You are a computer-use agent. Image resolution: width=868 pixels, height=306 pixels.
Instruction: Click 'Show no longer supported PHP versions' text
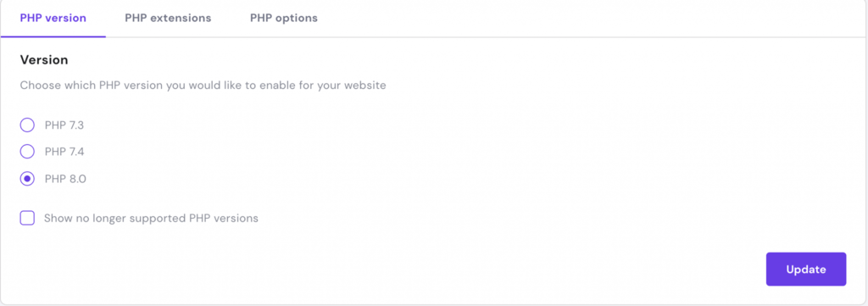[151, 218]
